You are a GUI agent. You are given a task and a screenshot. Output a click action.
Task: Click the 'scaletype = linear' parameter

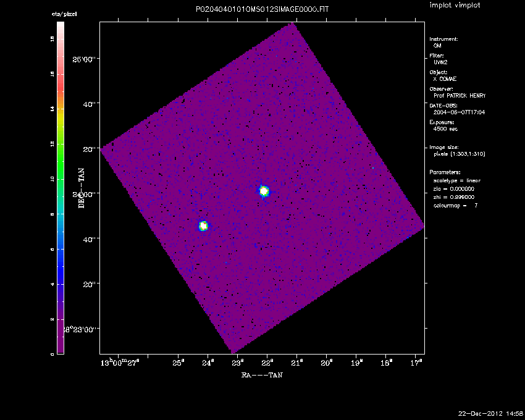coord(456,180)
